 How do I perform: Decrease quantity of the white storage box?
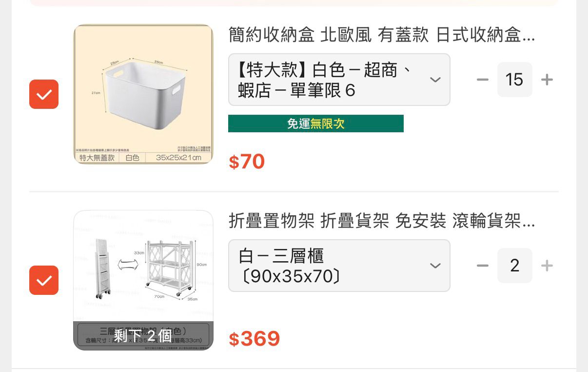pos(482,80)
